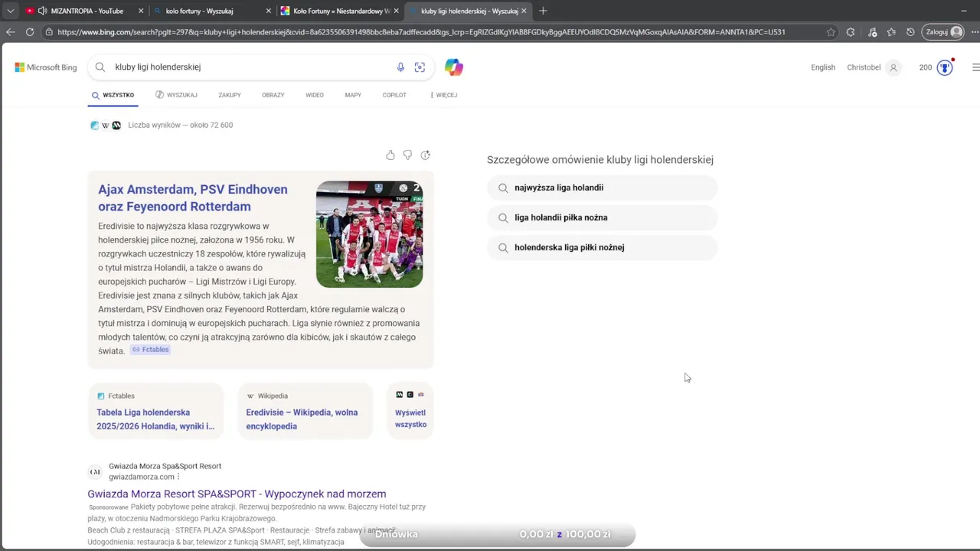Screen dimensions: 980x551
Task: Open the ZAKUPY tab
Action: (230, 95)
